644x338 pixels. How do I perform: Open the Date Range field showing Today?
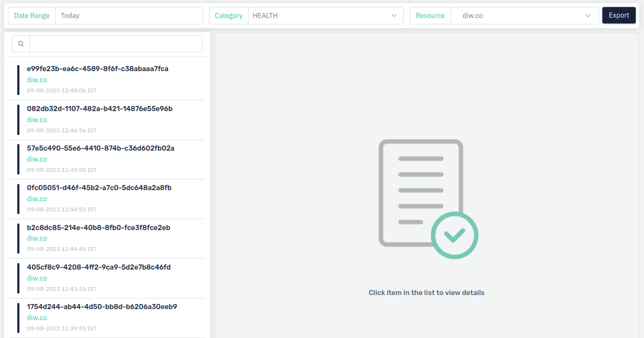click(129, 16)
